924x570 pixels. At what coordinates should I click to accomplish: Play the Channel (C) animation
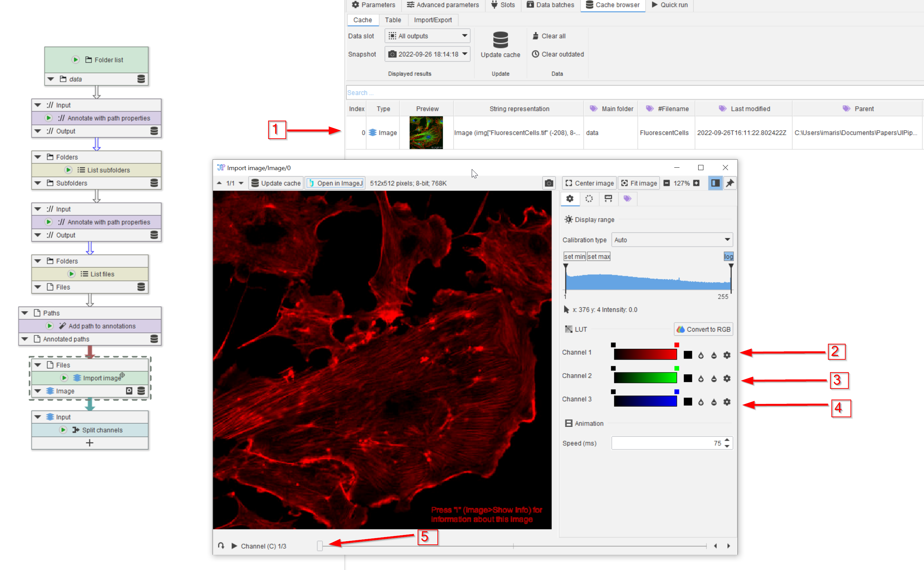[x=234, y=546]
